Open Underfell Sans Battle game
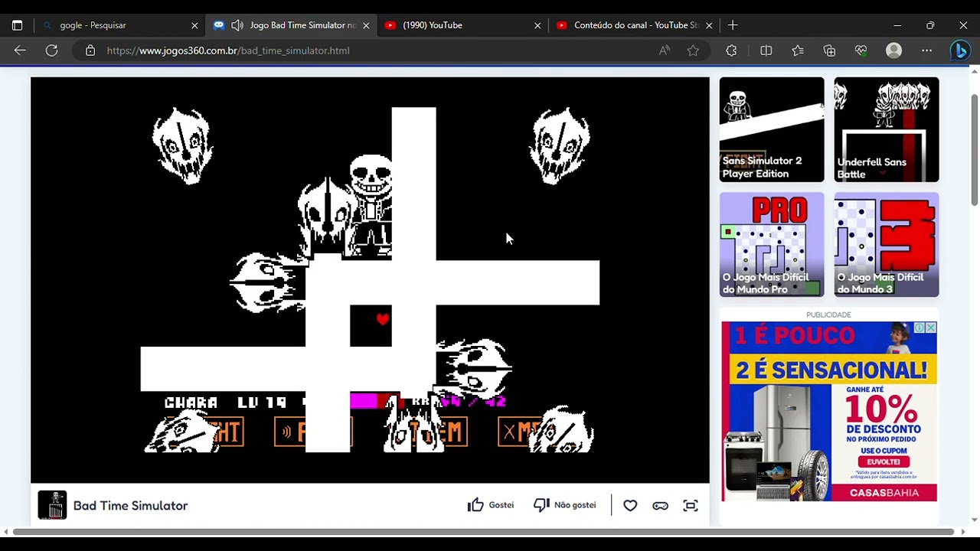Image resolution: width=980 pixels, height=551 pixels. [x=887, y=129]
